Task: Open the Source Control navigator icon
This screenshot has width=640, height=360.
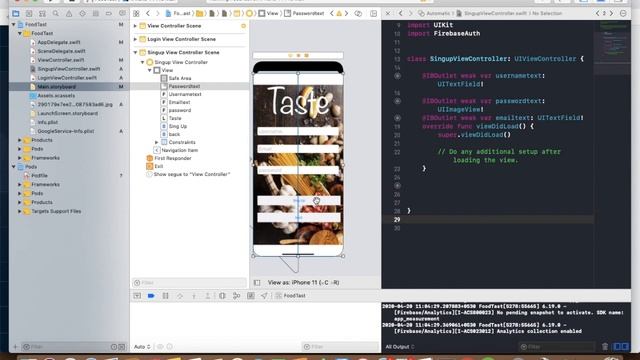Action: click(x=29, y=13)
